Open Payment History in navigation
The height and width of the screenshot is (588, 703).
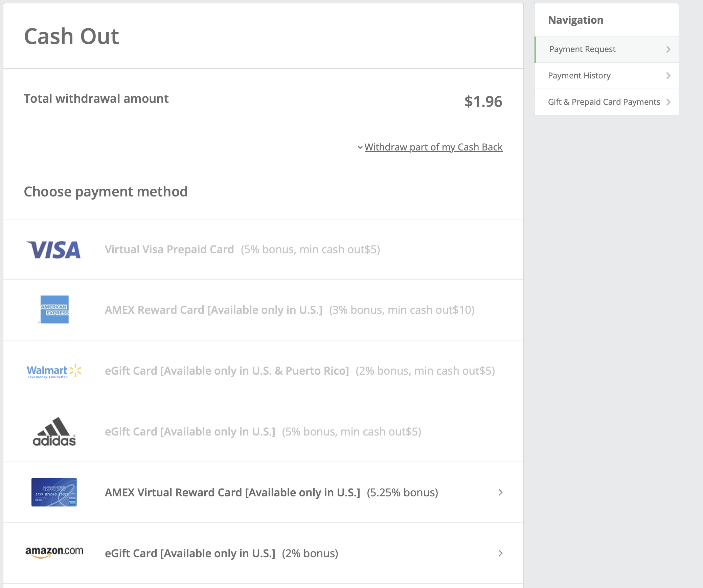pos(607,76)
